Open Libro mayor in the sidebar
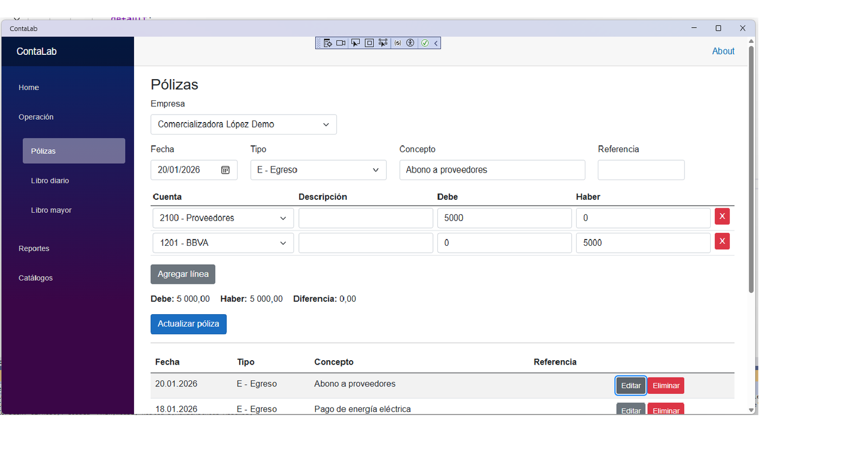The image size is (868, 459). (51, 210)
